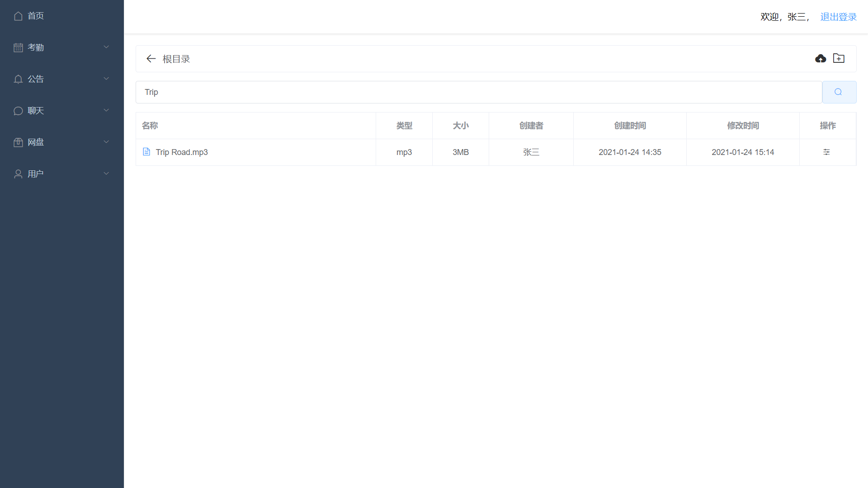
Task: Click the calendar icon for 考勤
Action: [18, 47]
